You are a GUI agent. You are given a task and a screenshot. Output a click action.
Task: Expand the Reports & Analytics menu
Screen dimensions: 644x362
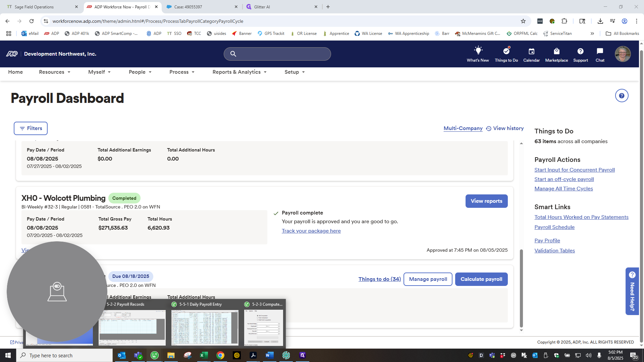(x=239, y=72)
